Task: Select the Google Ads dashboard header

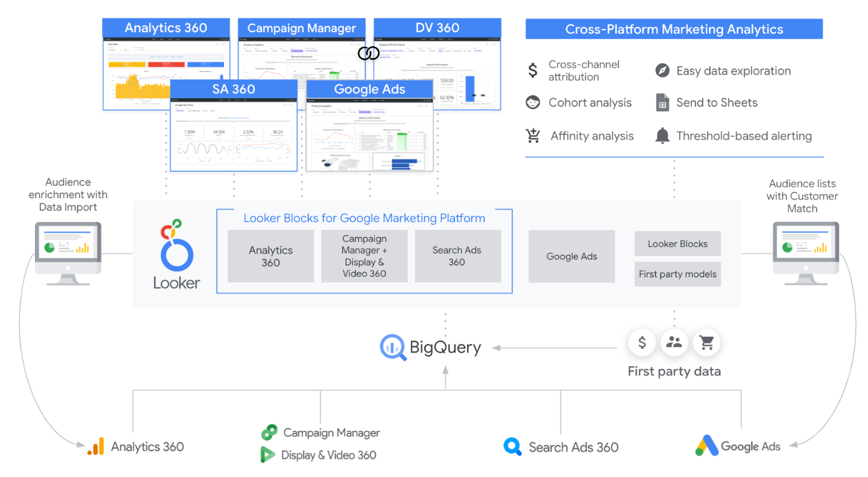Action: (x=369, y=89)
